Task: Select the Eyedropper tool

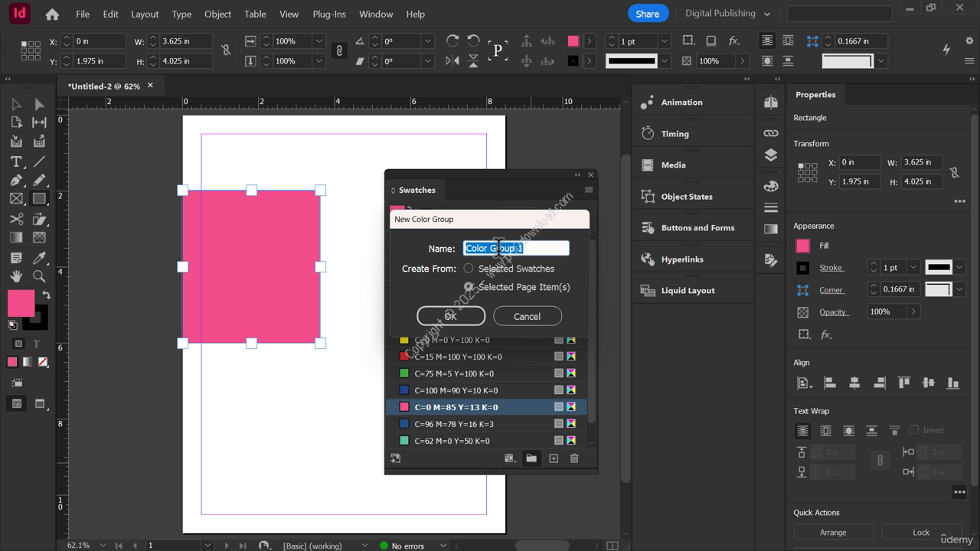Action: click(39, 258)
